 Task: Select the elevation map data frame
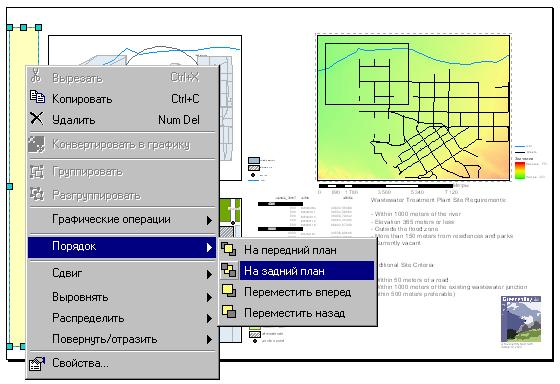414,107
